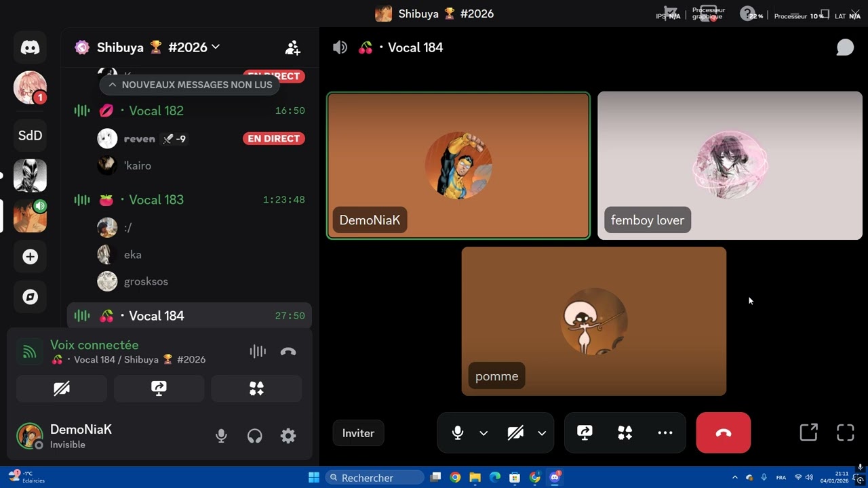This screenshot has width=868, height=488.
Task: Click the Inviter button
Action: pyautogui.click(x=358, y=433)
